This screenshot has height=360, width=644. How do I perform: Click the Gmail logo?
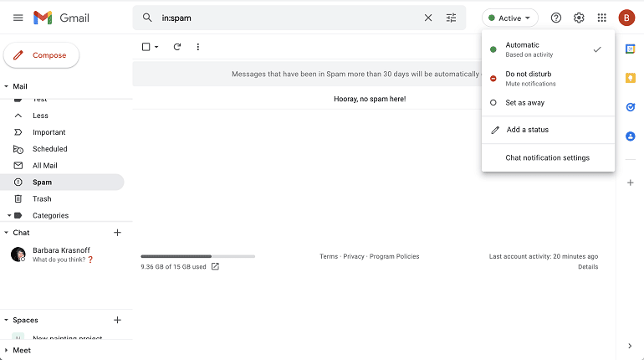pos(61,18)
